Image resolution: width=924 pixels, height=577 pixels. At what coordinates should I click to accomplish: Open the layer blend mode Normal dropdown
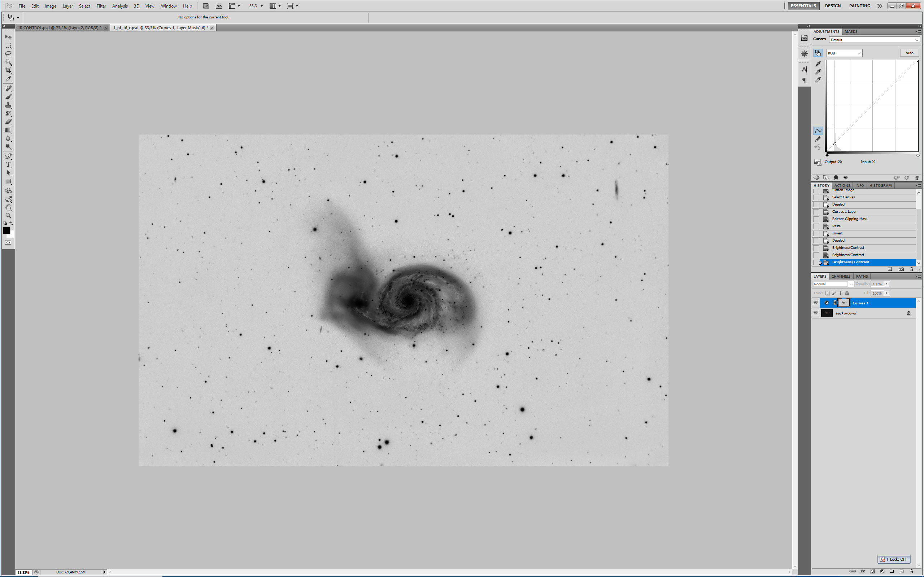tap(833, 284)
